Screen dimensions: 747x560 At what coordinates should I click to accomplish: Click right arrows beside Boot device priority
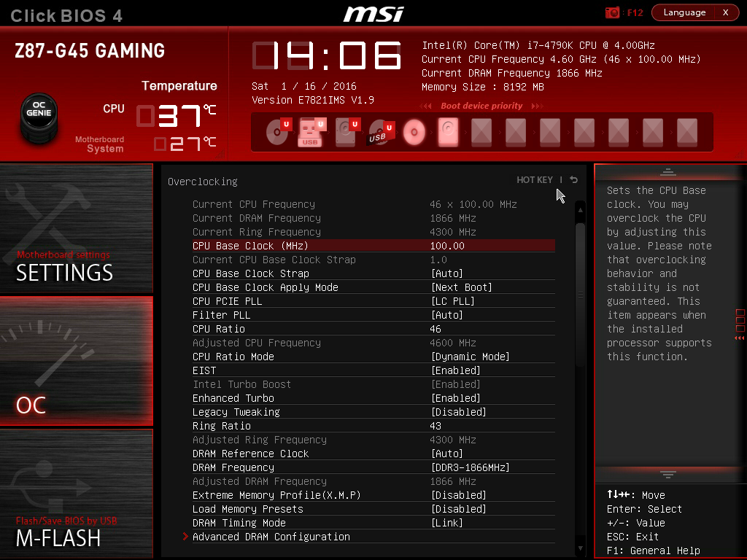coord(538,106)
